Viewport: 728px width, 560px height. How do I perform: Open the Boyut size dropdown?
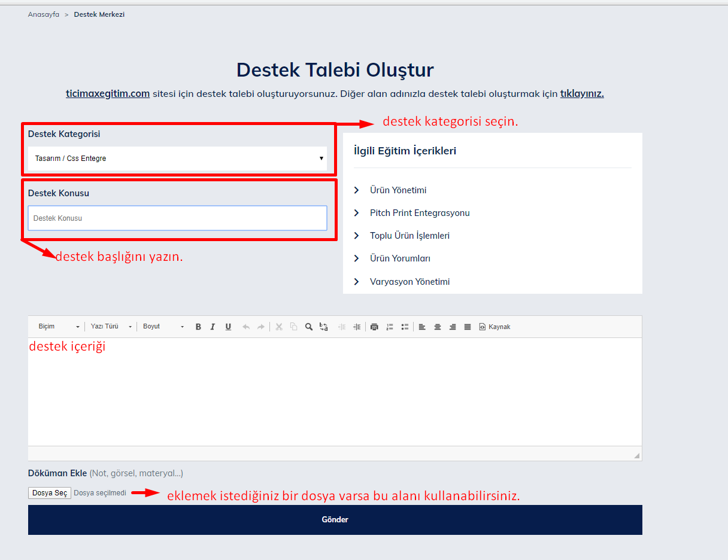[x=163, y=327]
